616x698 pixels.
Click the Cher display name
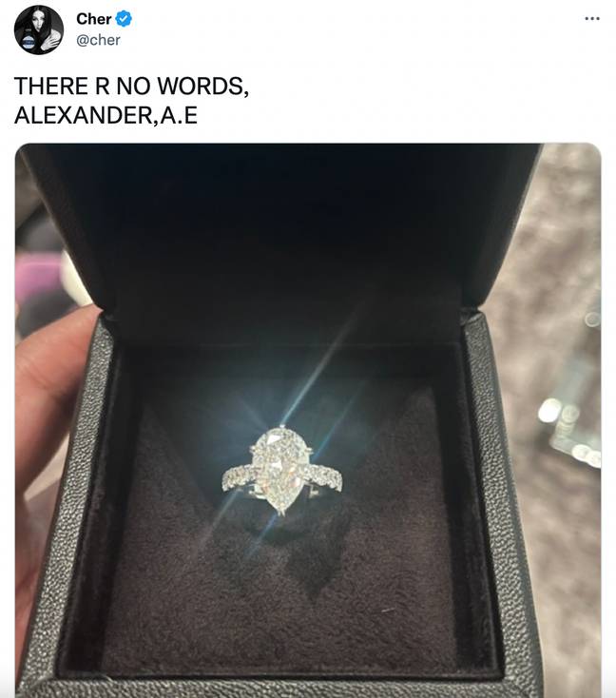tap(93, 19)
